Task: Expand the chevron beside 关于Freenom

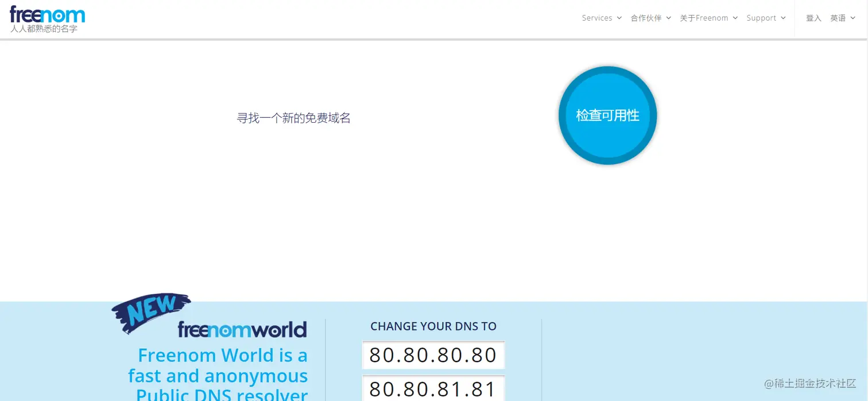Action: (x=735, y=18)
